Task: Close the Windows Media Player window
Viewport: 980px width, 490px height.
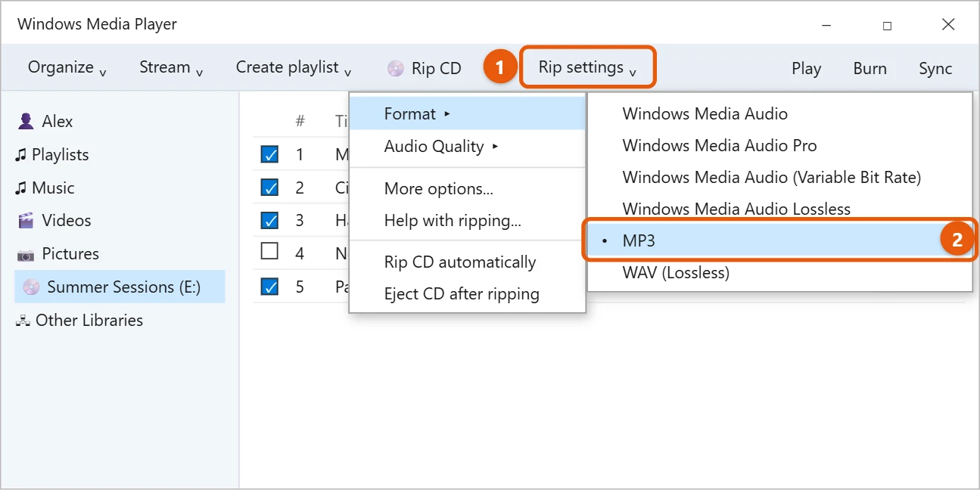Action: tap(948, 24)
